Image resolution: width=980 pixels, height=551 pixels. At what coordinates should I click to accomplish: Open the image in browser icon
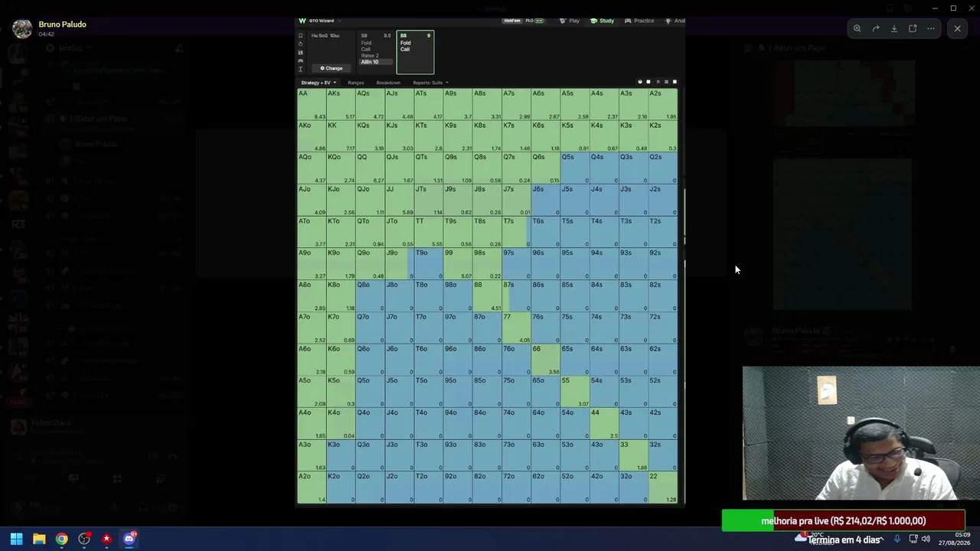tap(913, 28)
